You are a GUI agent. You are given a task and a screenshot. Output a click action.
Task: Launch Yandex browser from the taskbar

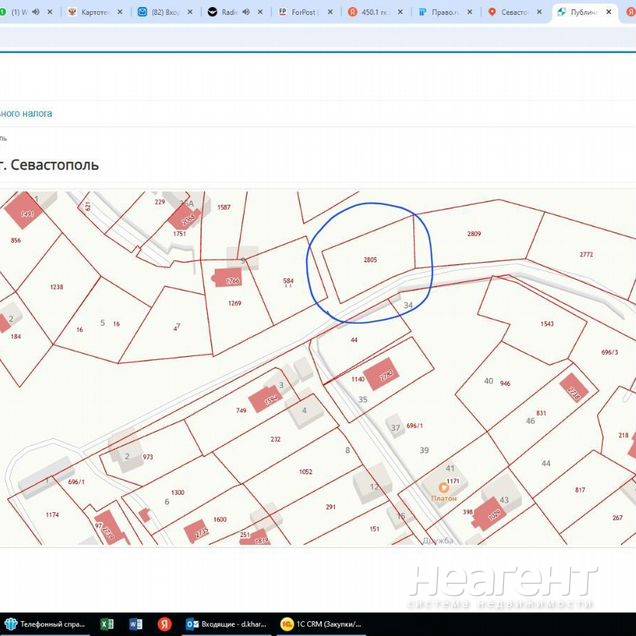point(163,623)
